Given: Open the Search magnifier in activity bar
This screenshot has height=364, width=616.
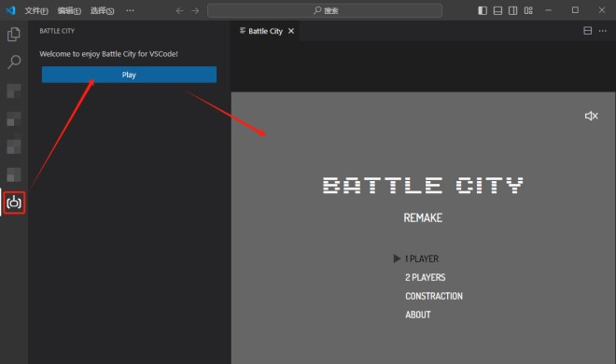Looking at the screenshot, I should [14, 62].
